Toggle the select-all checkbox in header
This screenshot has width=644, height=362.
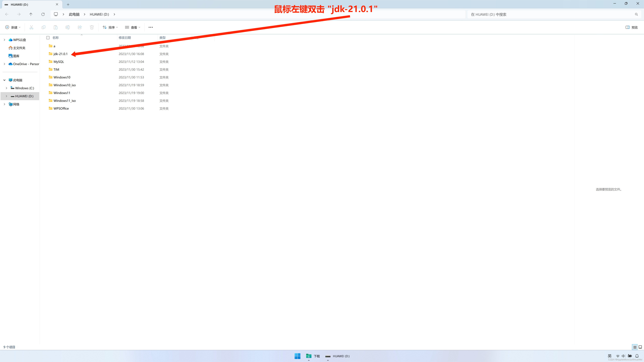[x=48, y=38]
